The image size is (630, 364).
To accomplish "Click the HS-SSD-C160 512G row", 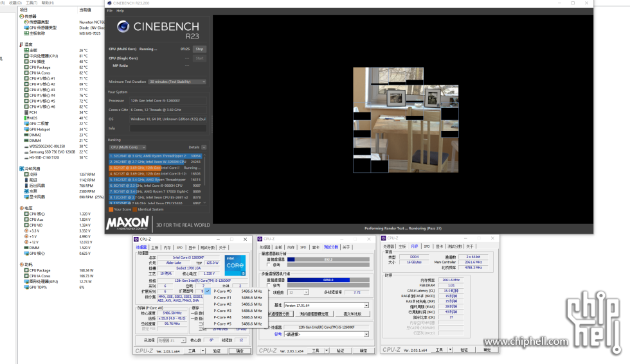I will (57, 158).
